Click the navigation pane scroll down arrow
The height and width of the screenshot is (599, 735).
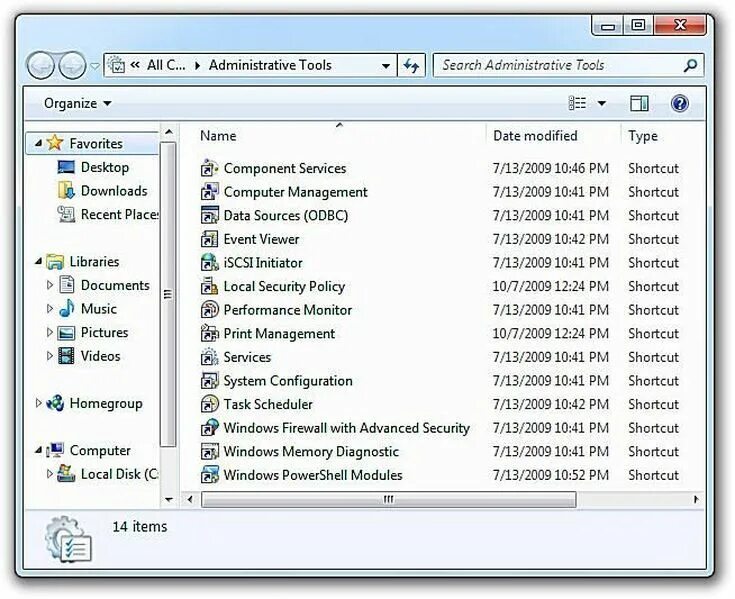(169, 500)
